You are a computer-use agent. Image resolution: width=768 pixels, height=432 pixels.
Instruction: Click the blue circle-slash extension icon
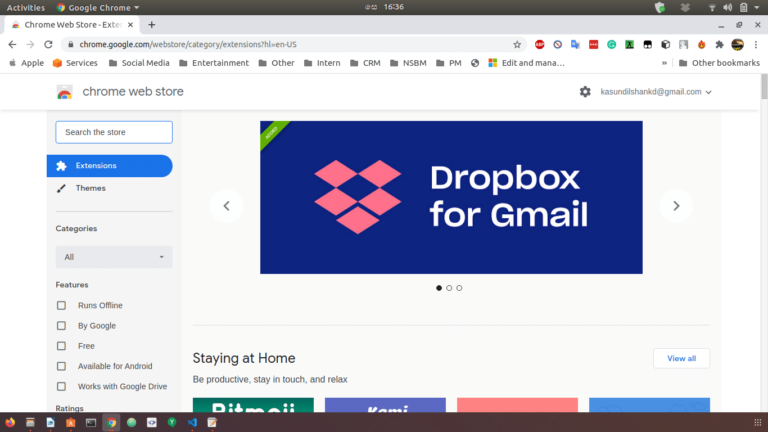pyautogui.click(x=557, y=45)
